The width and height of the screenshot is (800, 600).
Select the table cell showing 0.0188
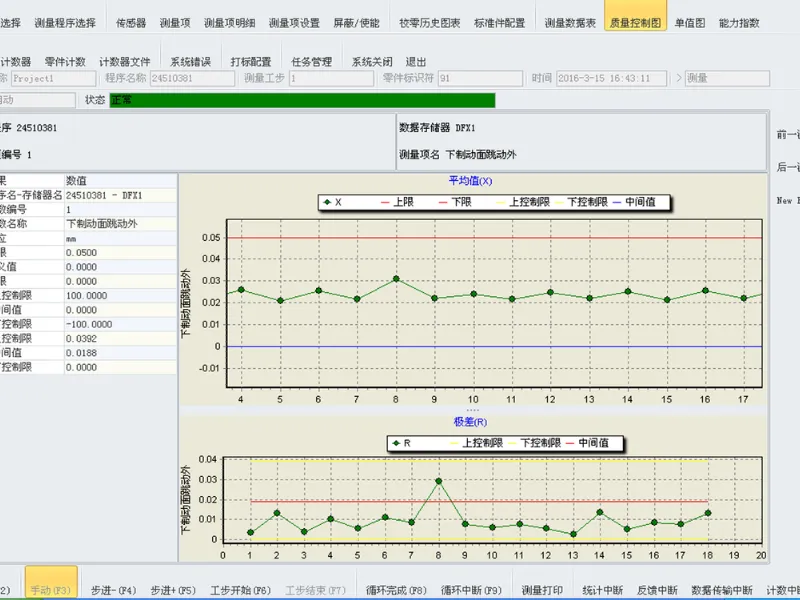[x=120, y=353]
